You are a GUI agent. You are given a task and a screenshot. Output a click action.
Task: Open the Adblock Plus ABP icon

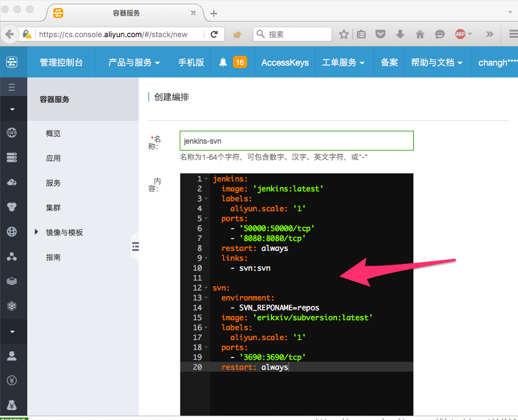coord(460,34)
